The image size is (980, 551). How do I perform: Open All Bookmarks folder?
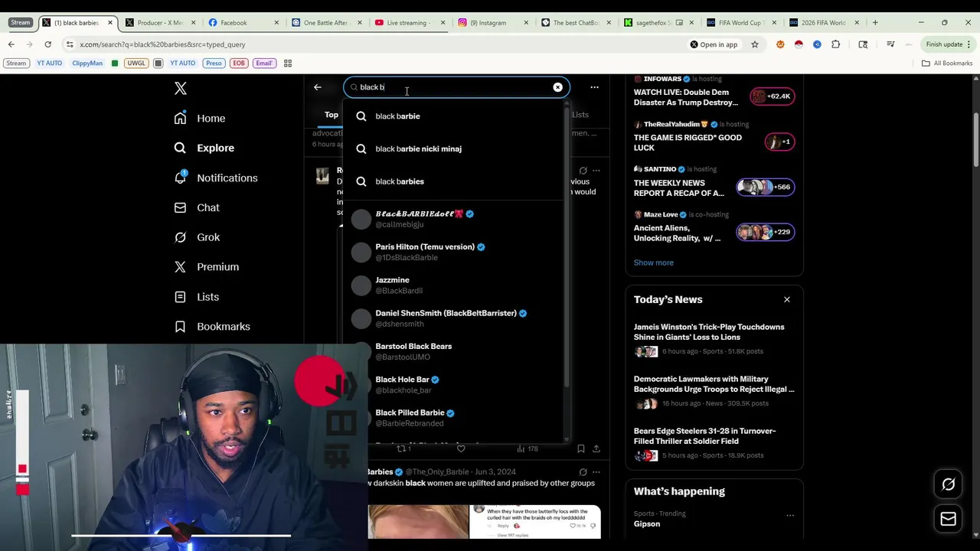tap(947, 64)
